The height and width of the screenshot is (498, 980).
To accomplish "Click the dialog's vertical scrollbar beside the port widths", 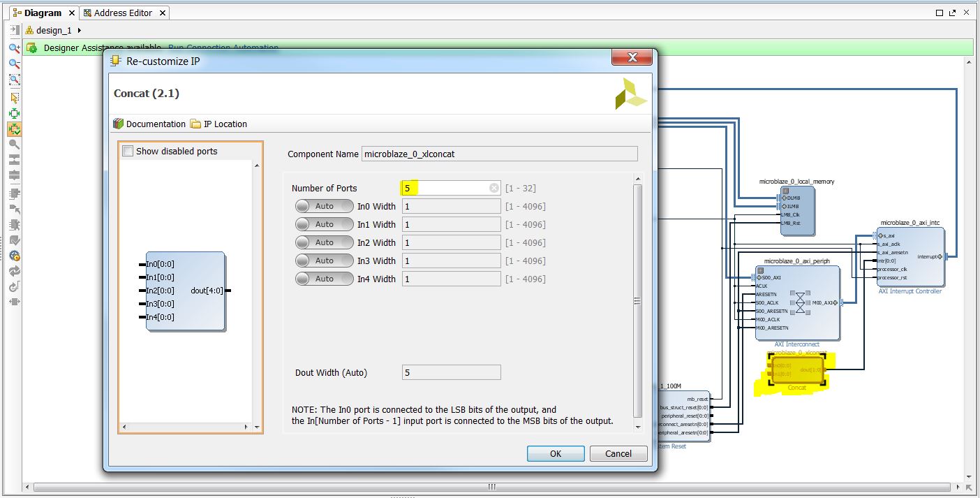I will 637,301.
